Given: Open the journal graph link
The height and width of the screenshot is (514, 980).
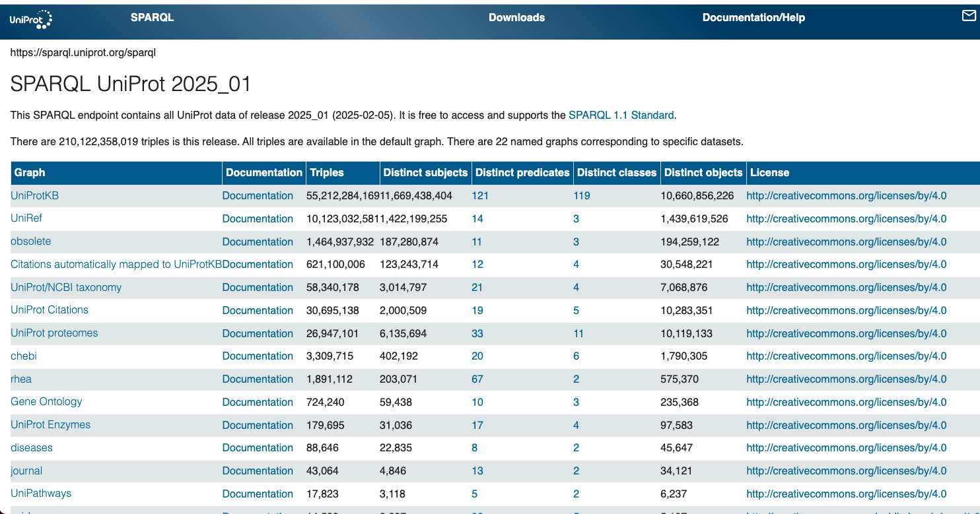Looking at the screenshot, I should [x=26, y=470].
